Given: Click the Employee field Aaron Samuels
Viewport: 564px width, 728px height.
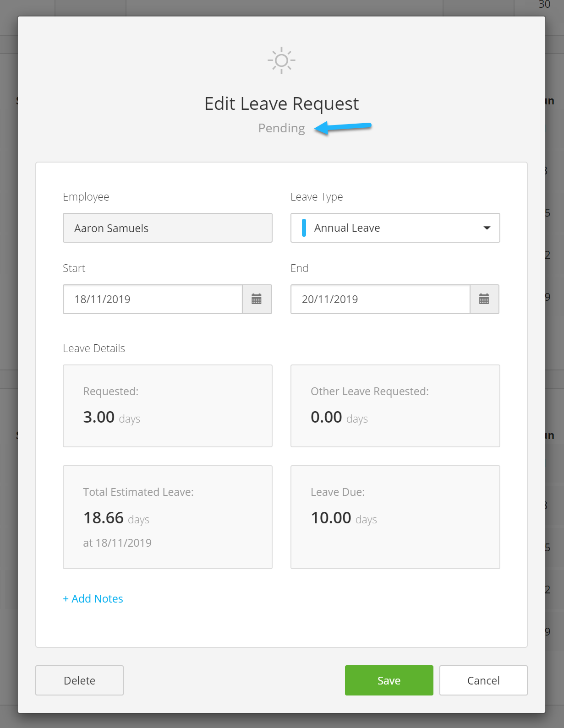Looking at the screenshot, I should click(168, 228).
